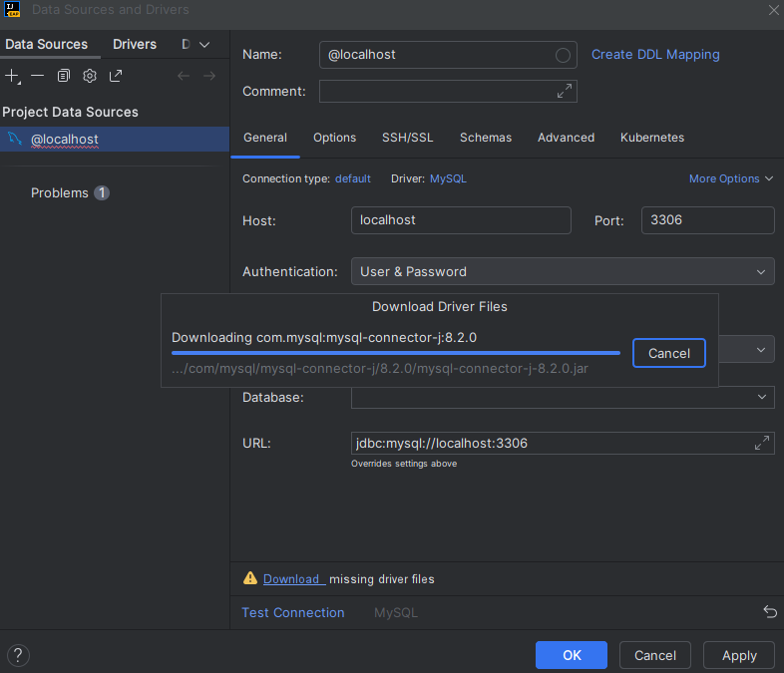This screenshot has width=784, height=673.
Task: Click the color circle in Name field
Action: click(x=563, y=55)
